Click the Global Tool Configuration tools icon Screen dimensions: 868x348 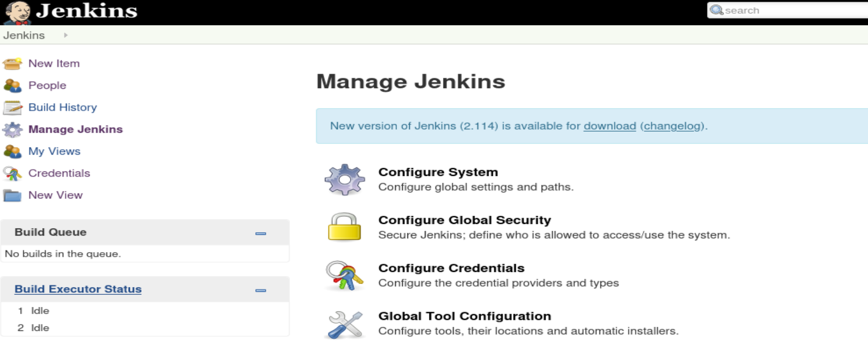click(345, 324)
